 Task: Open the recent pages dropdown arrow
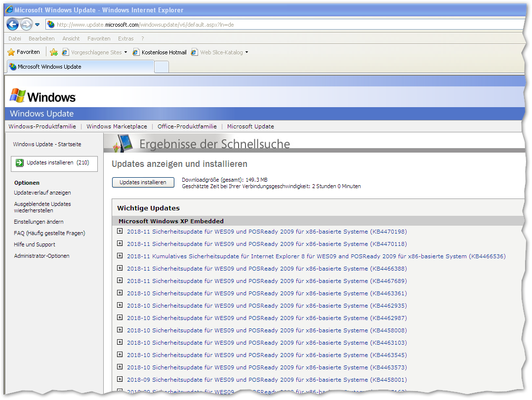(38, 25)
